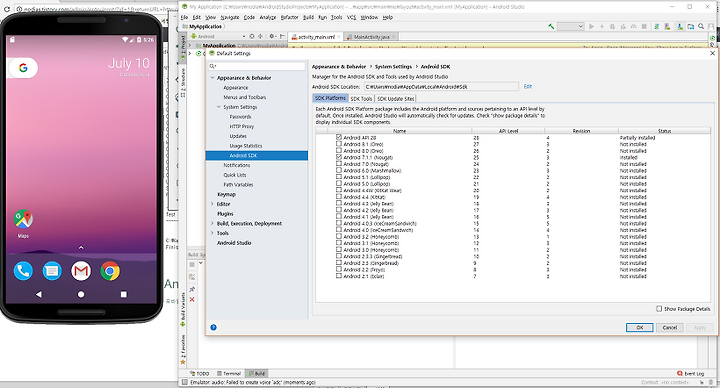Expand the Build, Execution, Deployment node
This screenshot has height=388, width=720.
[212, 224]
